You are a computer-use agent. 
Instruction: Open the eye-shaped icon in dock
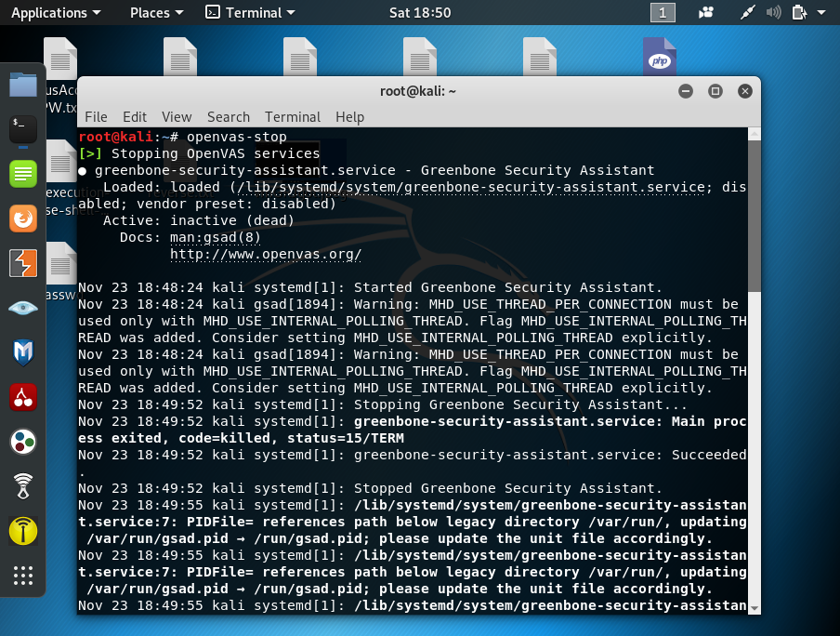[x=23, y=308]
